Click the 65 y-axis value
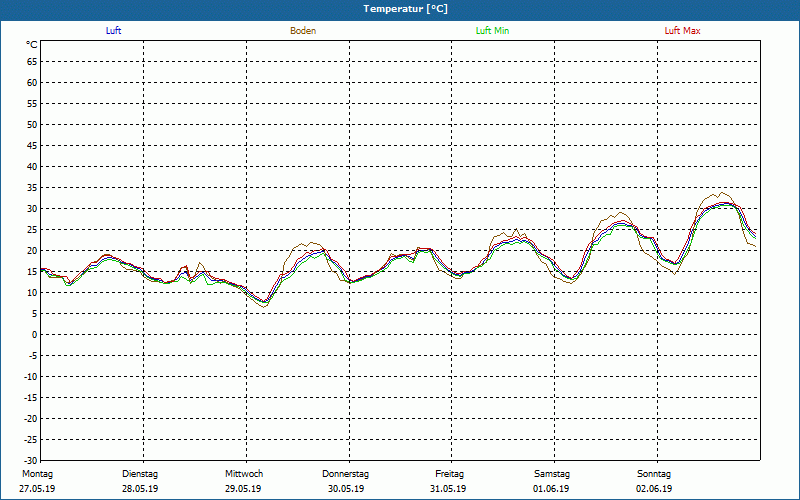The image size is (800, 500). [32, 62]
